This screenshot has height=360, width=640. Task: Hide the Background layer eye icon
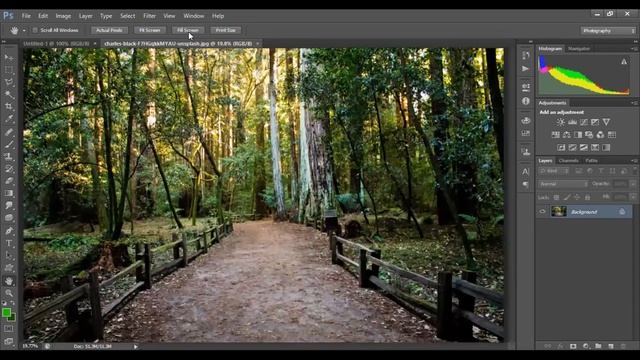[542, 211]
